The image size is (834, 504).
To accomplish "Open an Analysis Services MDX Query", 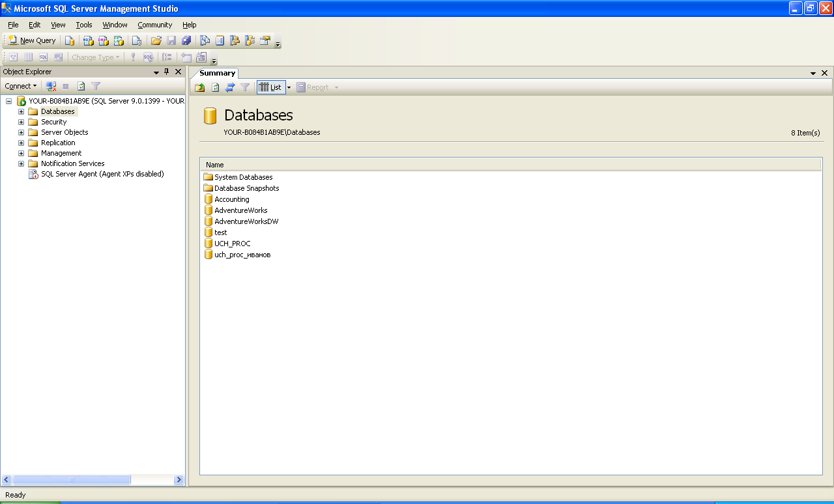I will [88, 40].
